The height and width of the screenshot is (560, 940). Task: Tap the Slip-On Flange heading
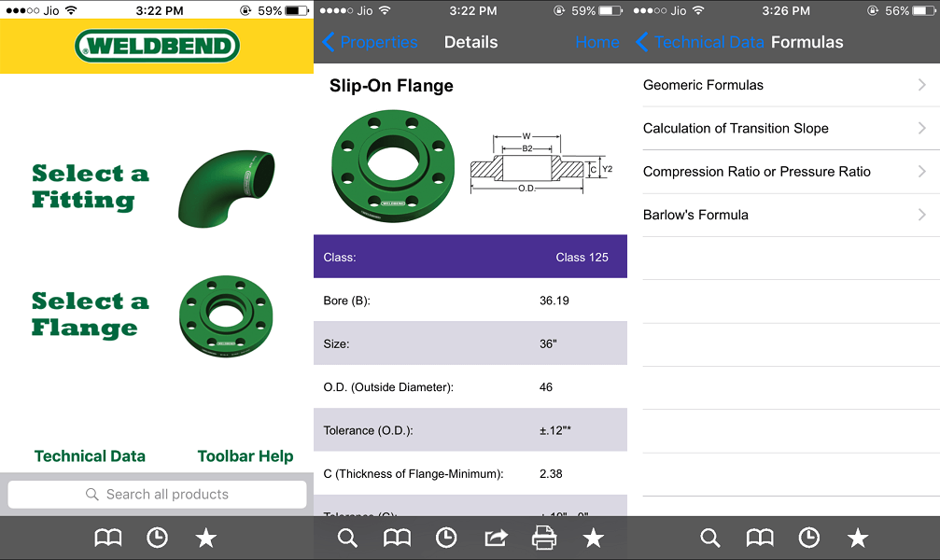point(391,86)
